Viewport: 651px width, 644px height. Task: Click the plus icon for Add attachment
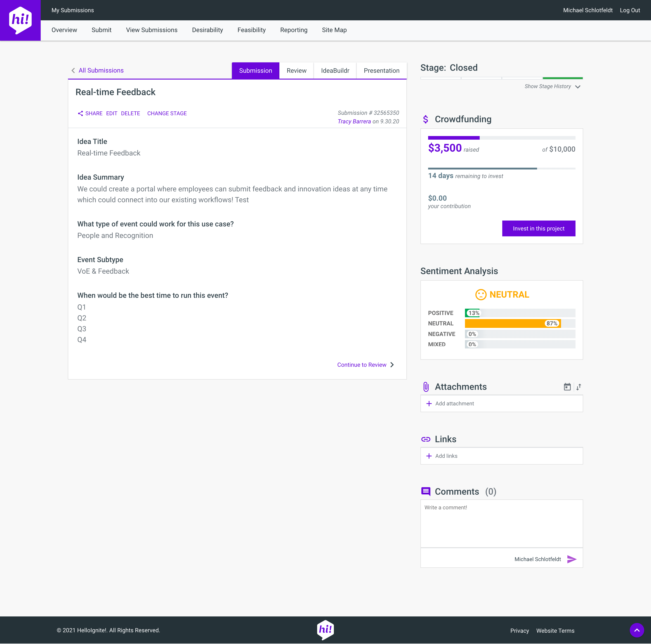(x=429, y=404)
